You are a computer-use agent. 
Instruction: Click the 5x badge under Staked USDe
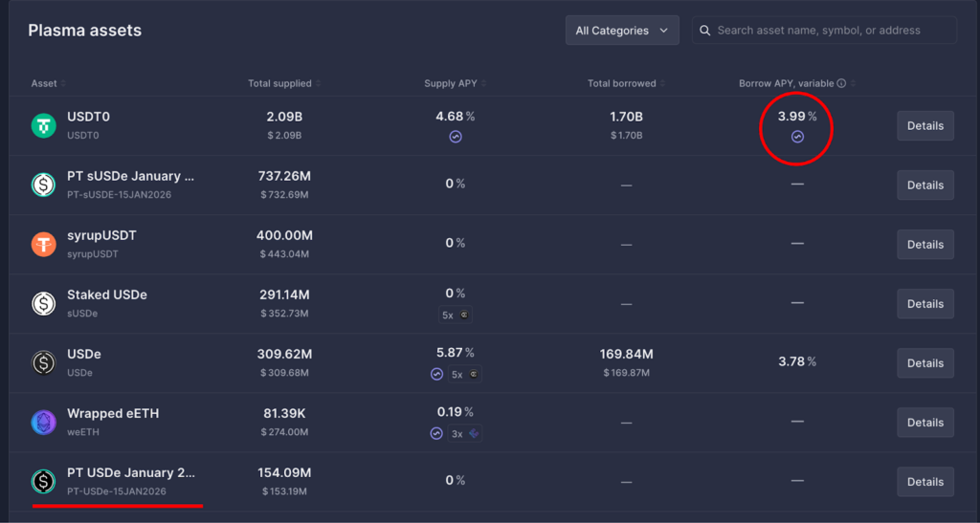(457, 315)
